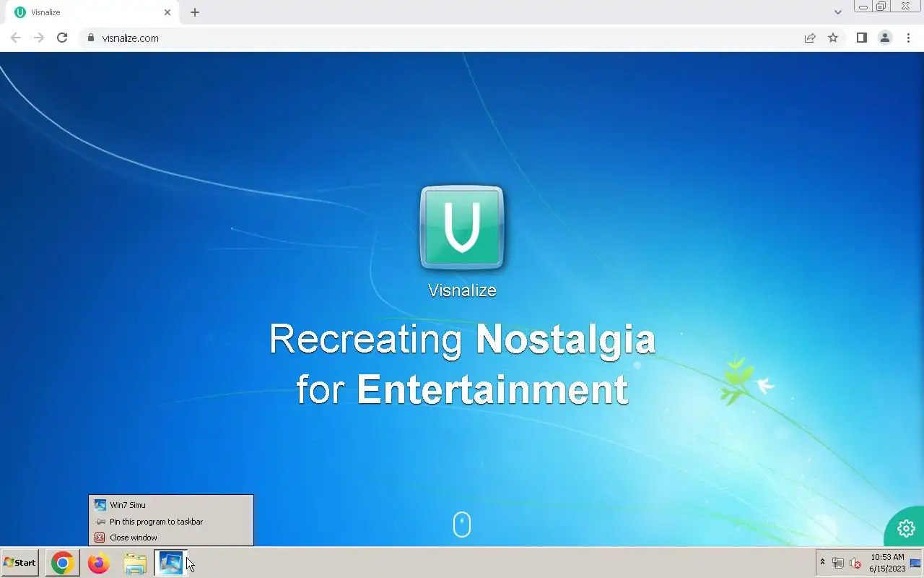View site information via the lock icon
924x578 pixels.
pos(91,38)
